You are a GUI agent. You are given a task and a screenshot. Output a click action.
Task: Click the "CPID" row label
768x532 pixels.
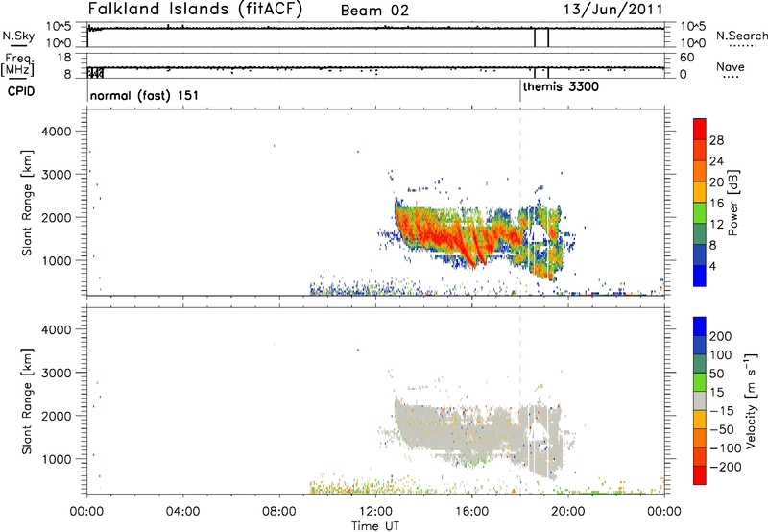[x=21, y=91]
